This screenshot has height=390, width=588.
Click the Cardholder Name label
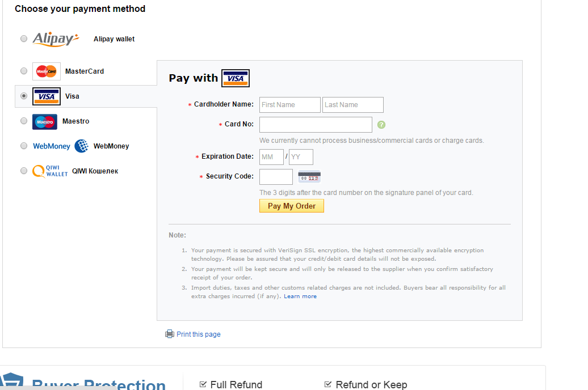coord(224,104)
